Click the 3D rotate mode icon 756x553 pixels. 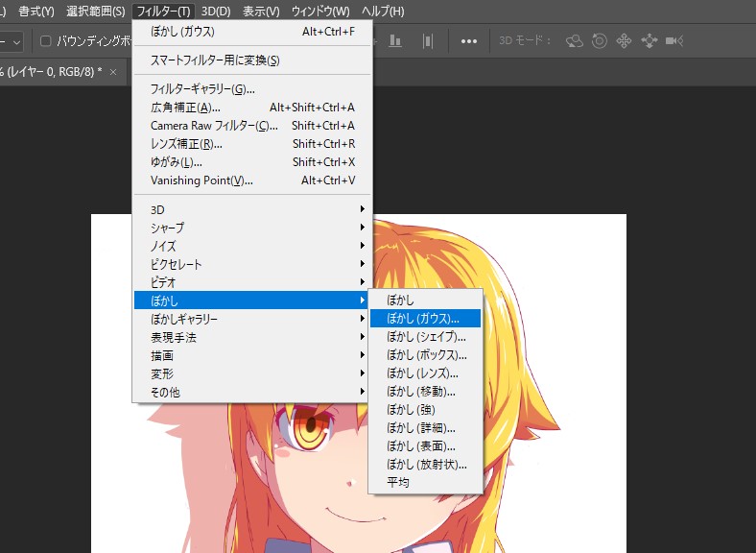click(575, 41)
